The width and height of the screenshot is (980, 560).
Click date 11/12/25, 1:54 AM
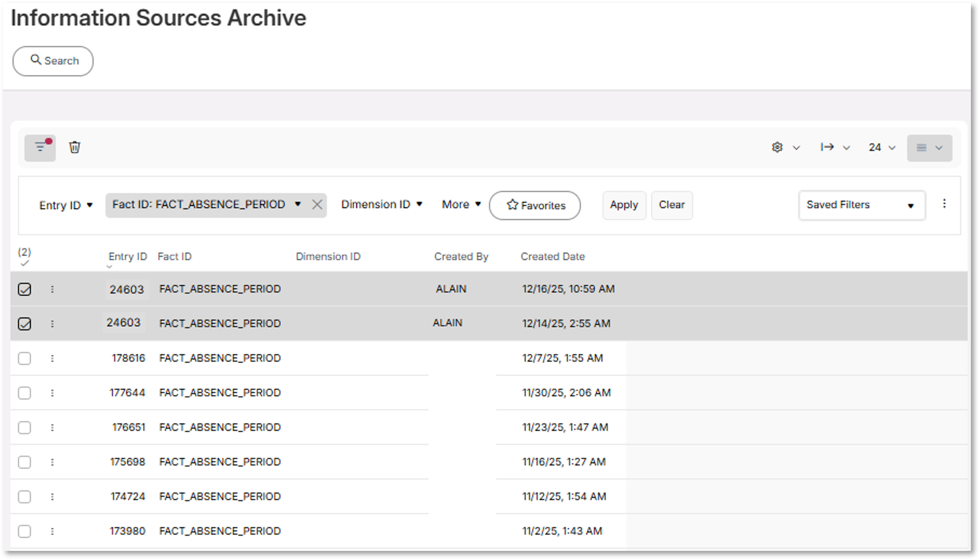(x=564, y=497)
